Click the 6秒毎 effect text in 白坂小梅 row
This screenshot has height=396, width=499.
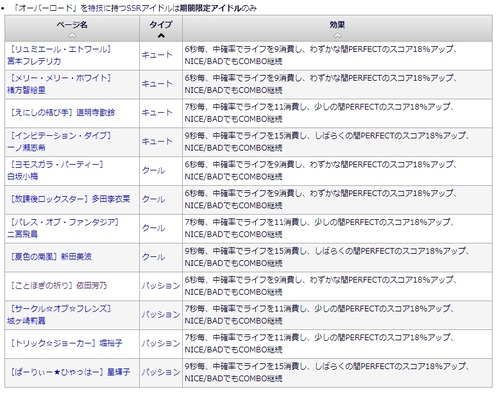click(320, 170)
